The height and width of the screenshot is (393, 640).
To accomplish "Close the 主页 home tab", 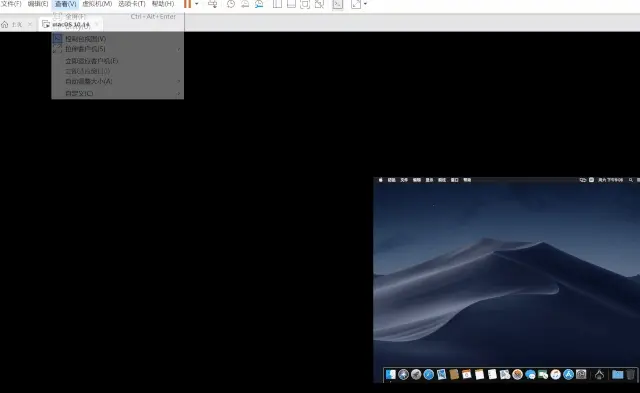I will pyautogui.click(x=30, y=24).
